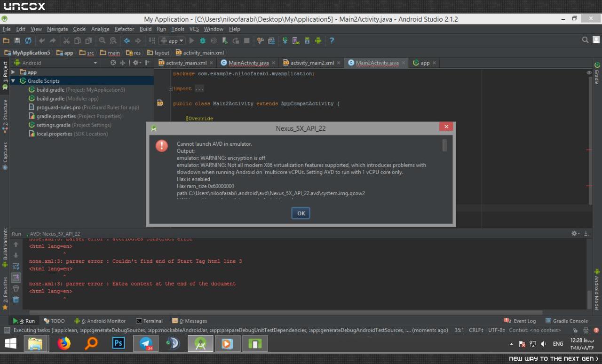Open Firefox from the Windows taskbar
This screenshot has width=602, height=364.
coord(63,344)
